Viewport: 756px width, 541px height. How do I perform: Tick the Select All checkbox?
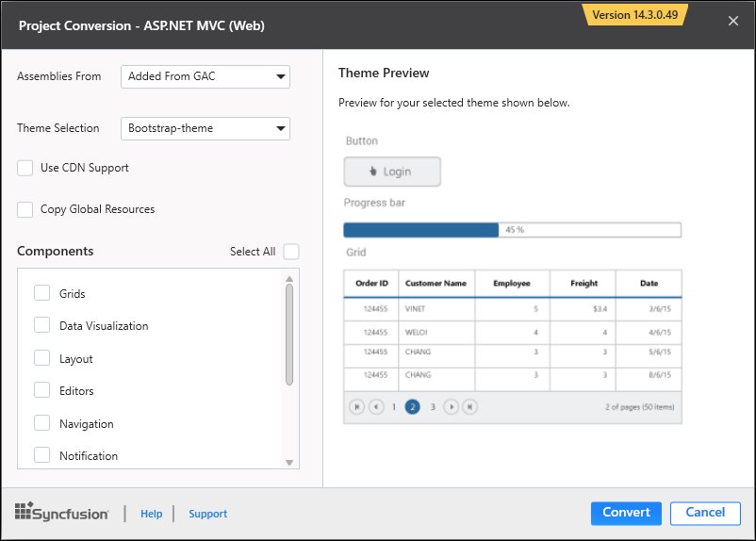pos(291,252)
